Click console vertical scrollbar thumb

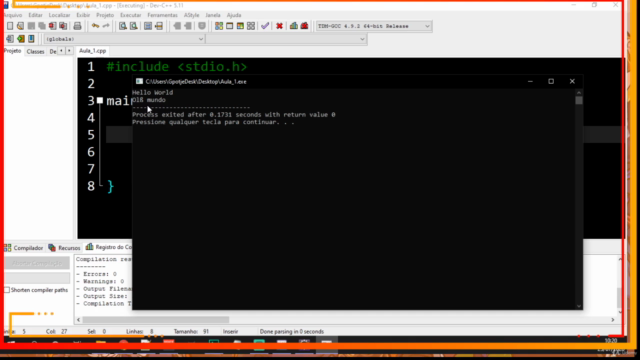pos(579,100)
